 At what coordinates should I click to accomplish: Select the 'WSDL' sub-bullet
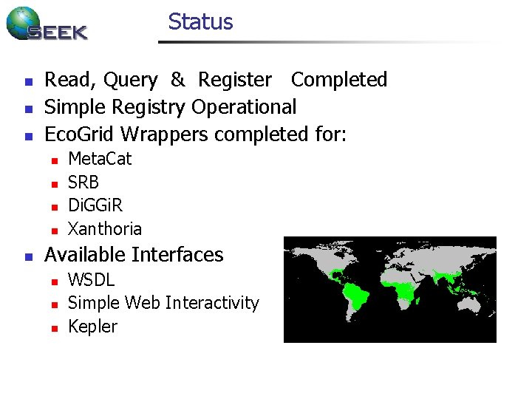pyautogui.click(x=92, y=280)
